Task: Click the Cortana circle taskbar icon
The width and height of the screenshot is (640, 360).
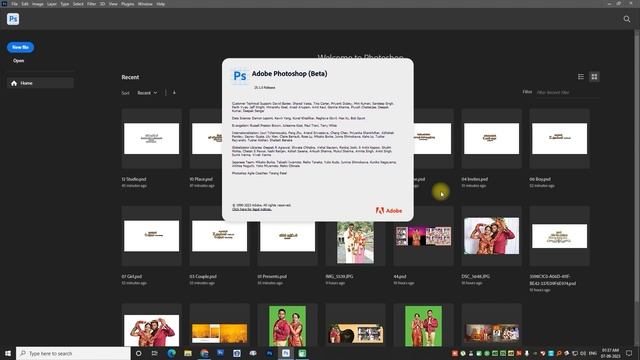Action: pos(138,353)
